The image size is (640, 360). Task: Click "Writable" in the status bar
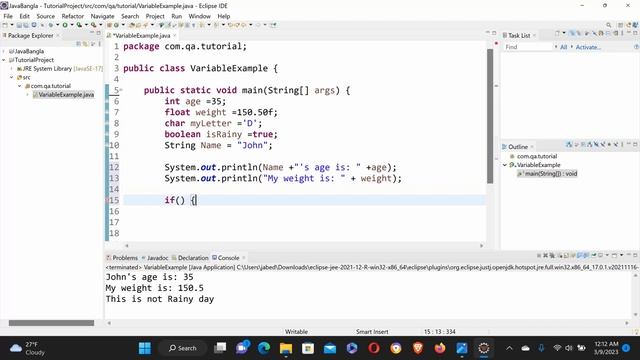click(x=296, y=332)
